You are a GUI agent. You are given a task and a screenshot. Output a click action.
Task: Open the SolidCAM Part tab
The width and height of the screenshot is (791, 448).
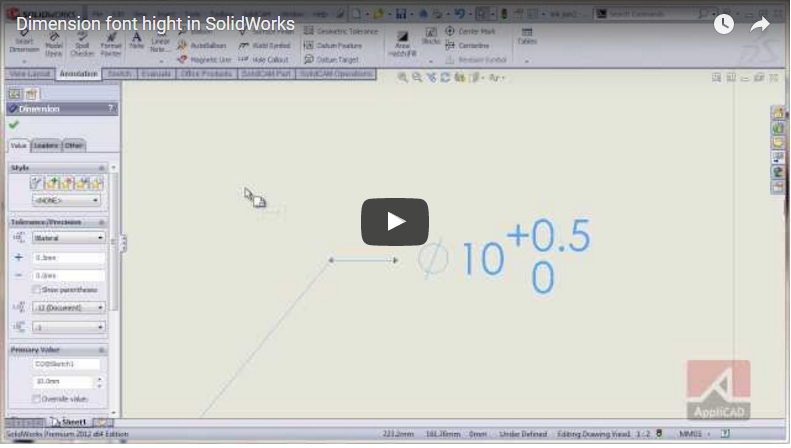tap(266, 74)
